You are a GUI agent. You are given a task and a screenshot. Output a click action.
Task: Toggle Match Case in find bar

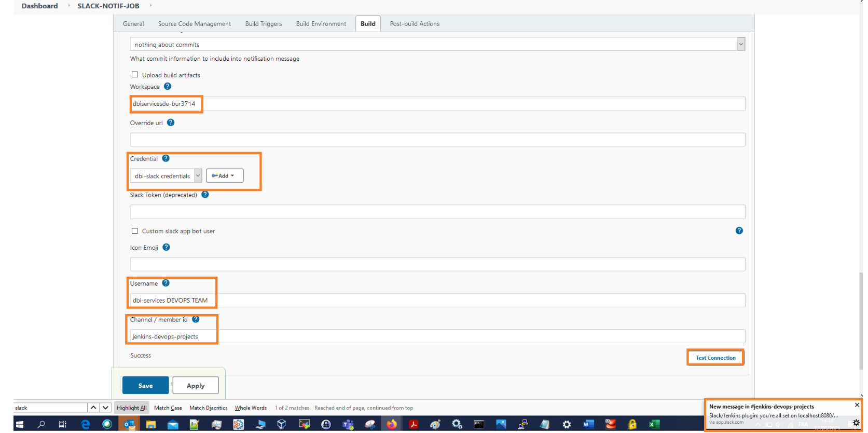point(168,408)
